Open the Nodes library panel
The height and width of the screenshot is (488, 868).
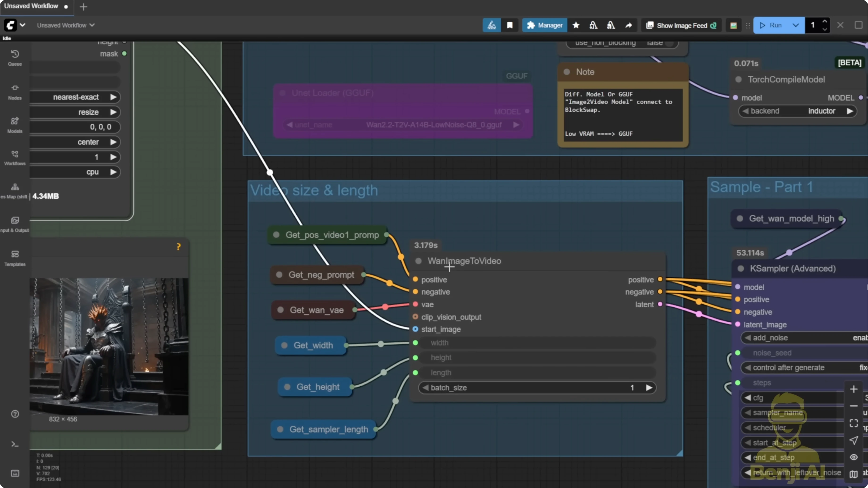click(x=15, y=91)
